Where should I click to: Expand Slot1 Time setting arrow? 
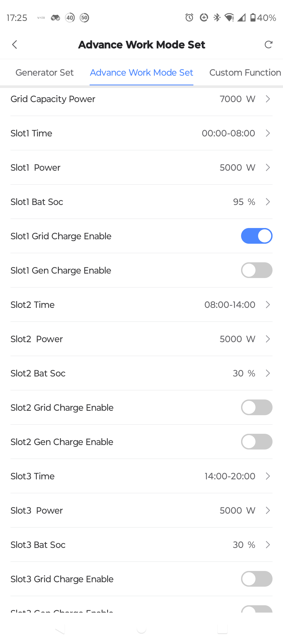click(268, 133)
